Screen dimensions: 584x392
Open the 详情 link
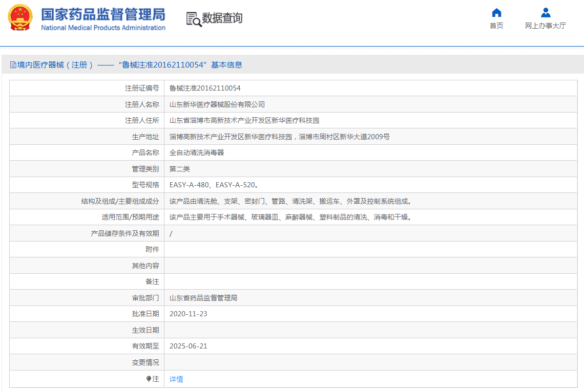click(x=176, y=379)
